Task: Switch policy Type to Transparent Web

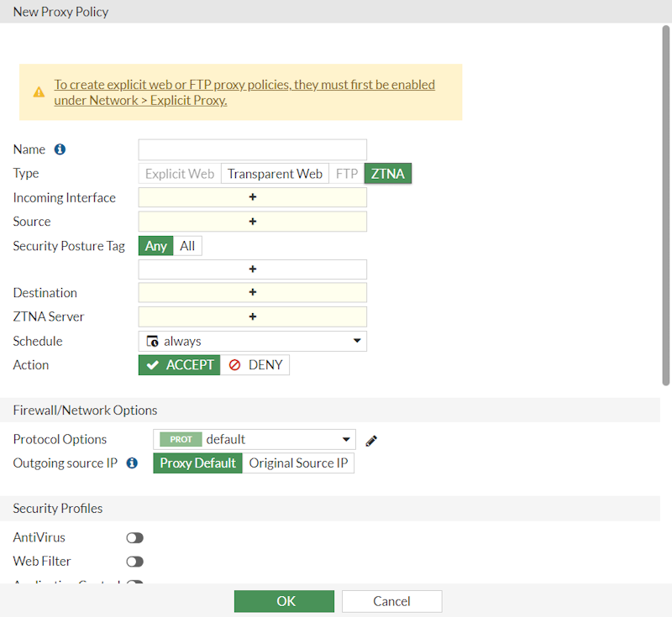Action: point(274,173)
